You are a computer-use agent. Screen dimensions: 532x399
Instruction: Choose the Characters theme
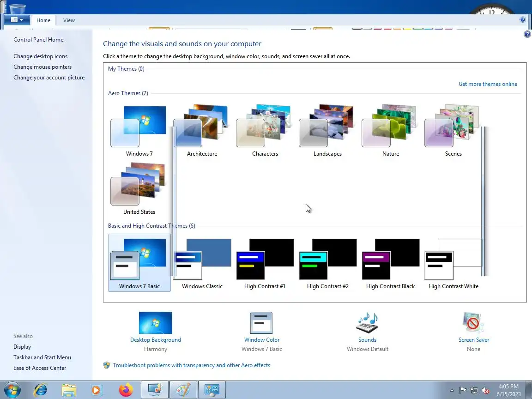click(265, 131)
